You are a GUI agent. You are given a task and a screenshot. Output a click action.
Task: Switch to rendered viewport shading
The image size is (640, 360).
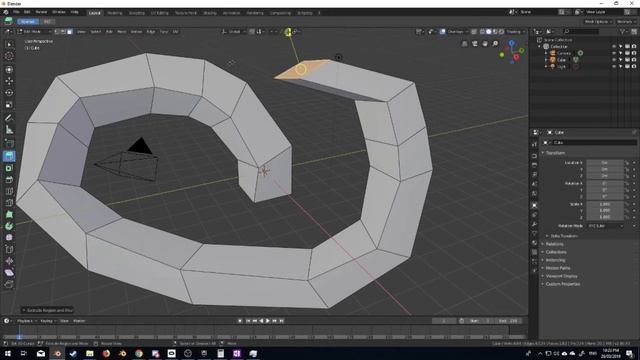[x=502, y=31]
